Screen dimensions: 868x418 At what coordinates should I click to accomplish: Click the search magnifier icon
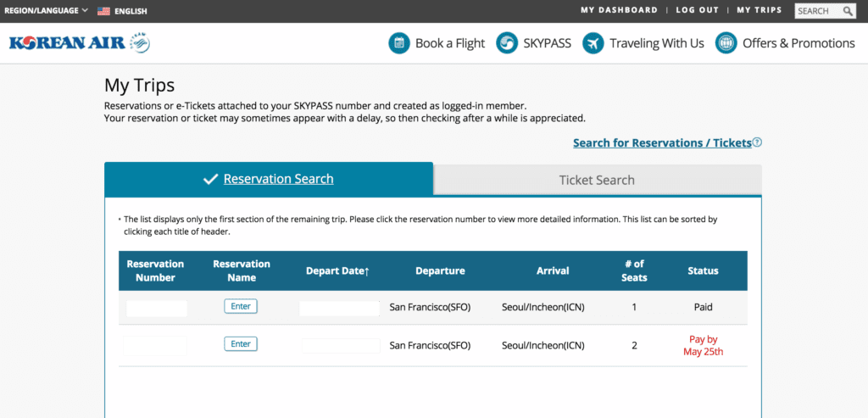pyautogui.click(x=848, y=11)
